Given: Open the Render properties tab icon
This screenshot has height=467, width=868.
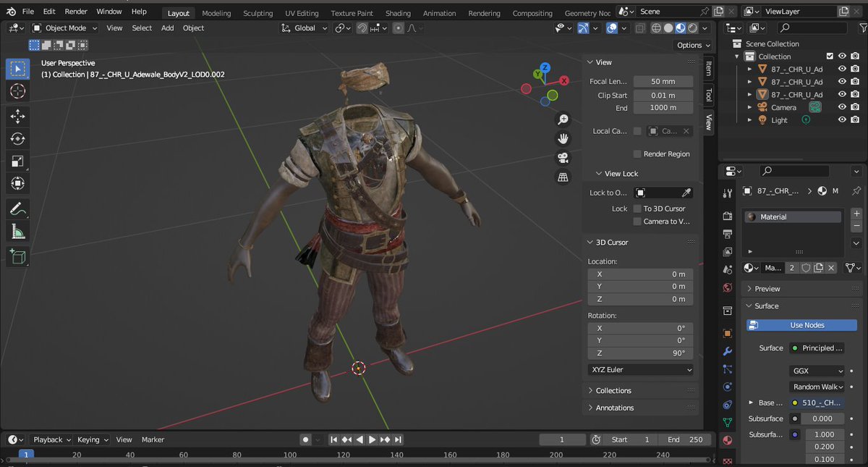Looking at the screenshot, I should click(728, 216).
